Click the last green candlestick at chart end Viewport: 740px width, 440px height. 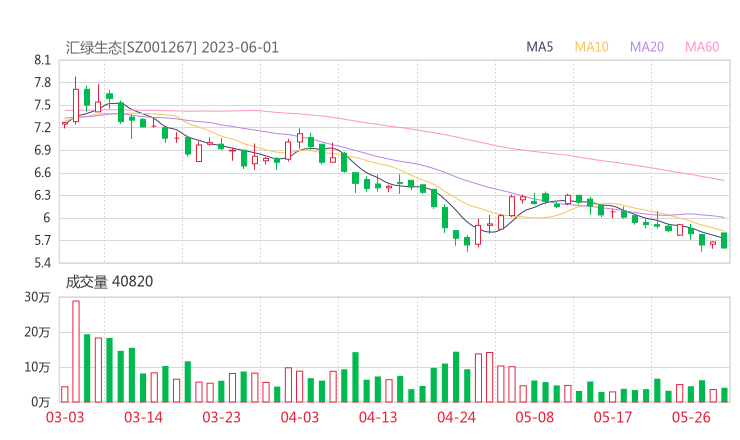724,240
